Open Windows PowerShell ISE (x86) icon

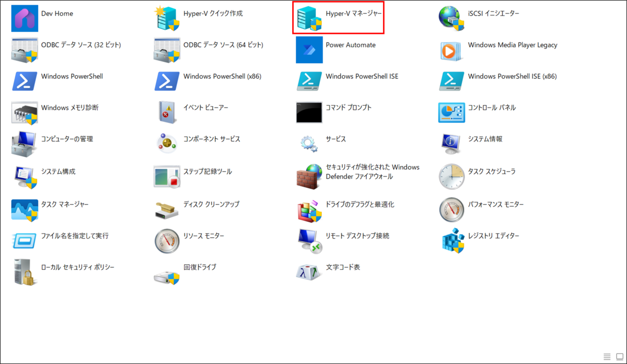451,81
